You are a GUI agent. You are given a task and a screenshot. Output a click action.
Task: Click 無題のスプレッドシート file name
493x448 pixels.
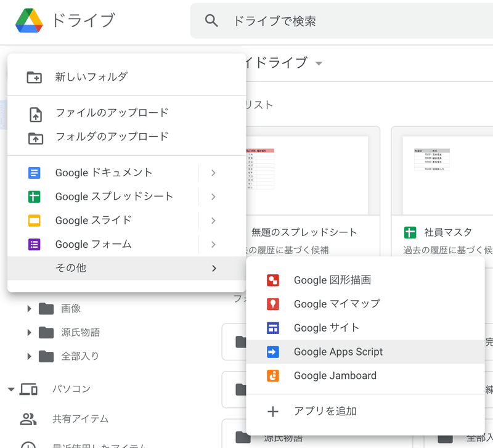304,232
